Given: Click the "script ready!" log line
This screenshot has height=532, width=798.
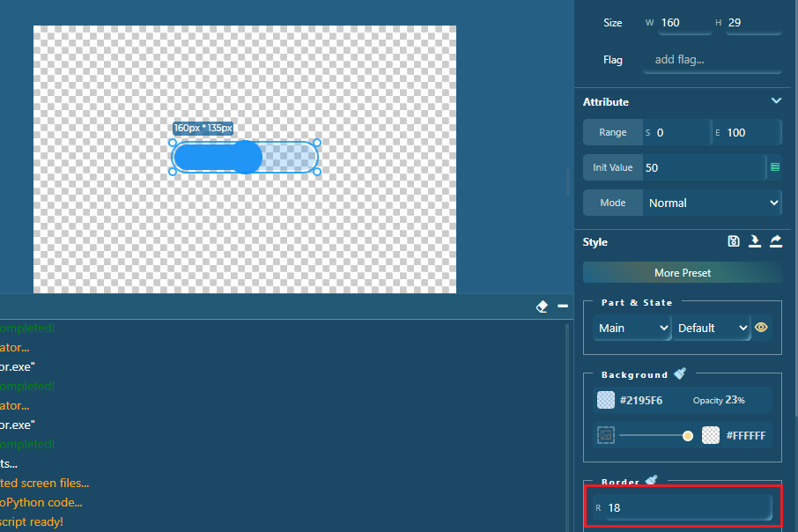Looking at the screenshot, I should pyautogui.click(x=32, y=521).
